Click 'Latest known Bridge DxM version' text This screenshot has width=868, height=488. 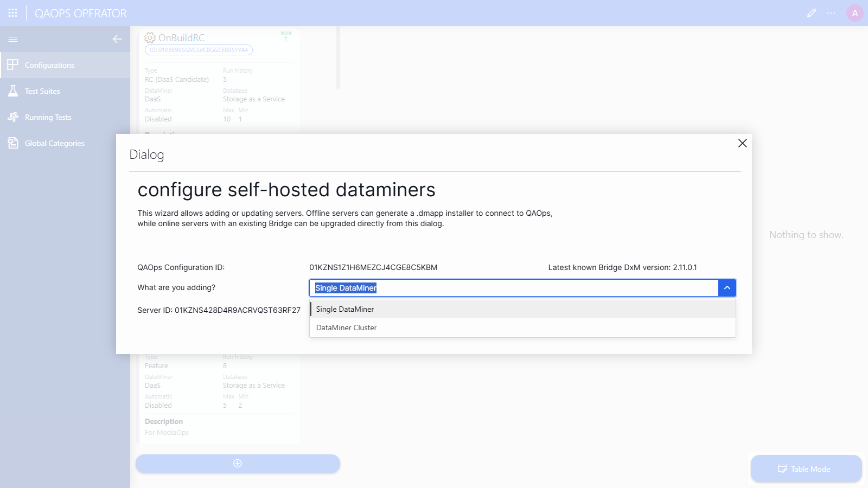(x=622, y=267)
